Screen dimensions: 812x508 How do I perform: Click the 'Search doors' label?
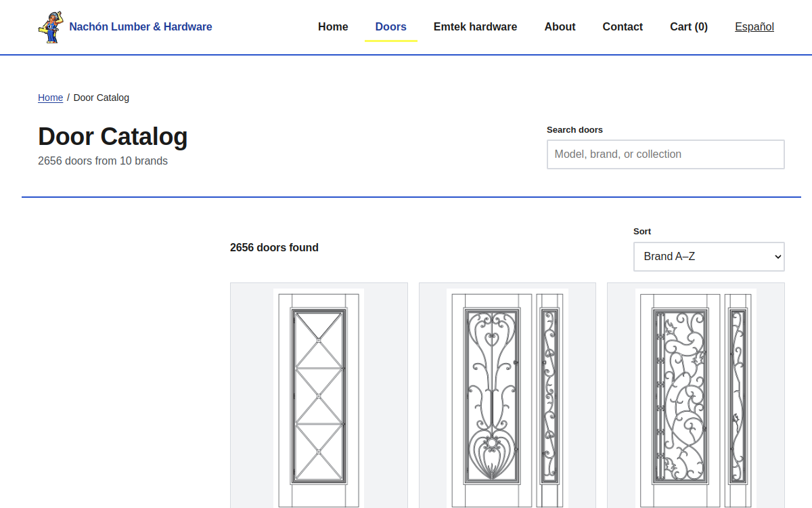[574, 130]
